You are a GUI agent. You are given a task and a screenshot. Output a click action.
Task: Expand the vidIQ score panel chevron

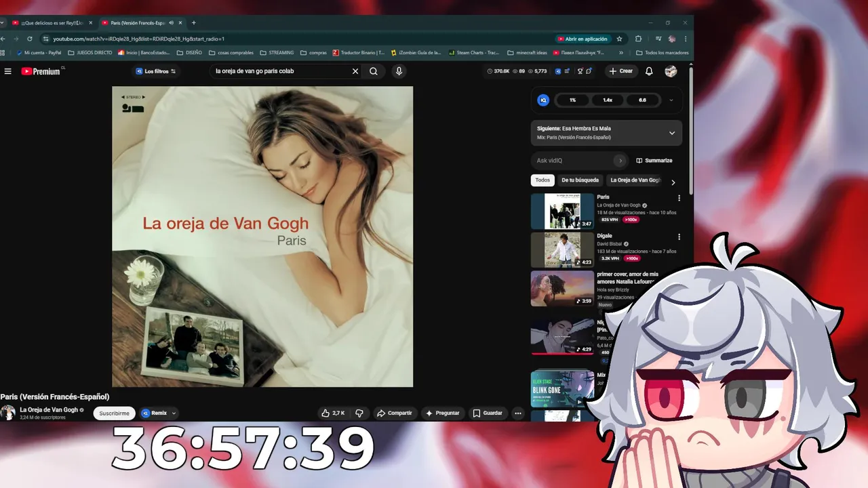[671, 100]
